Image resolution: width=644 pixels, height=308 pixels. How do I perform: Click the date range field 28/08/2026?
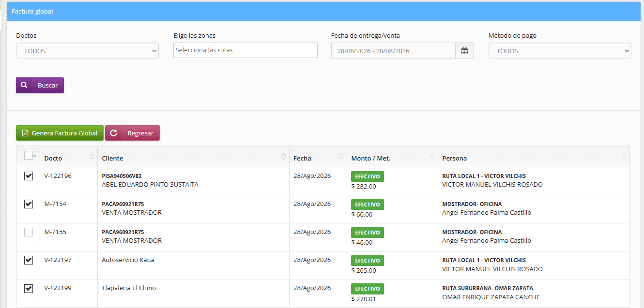point(393,51)
